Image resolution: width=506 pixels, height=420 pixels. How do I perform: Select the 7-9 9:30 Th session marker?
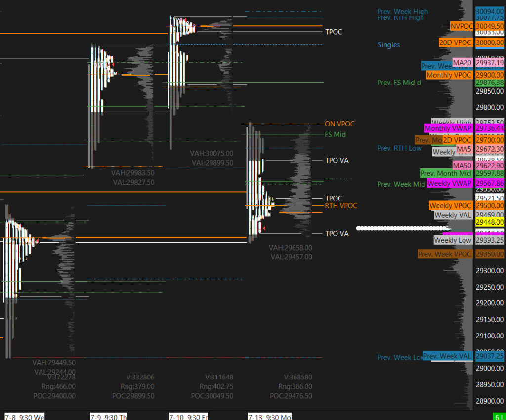point(108,417)
